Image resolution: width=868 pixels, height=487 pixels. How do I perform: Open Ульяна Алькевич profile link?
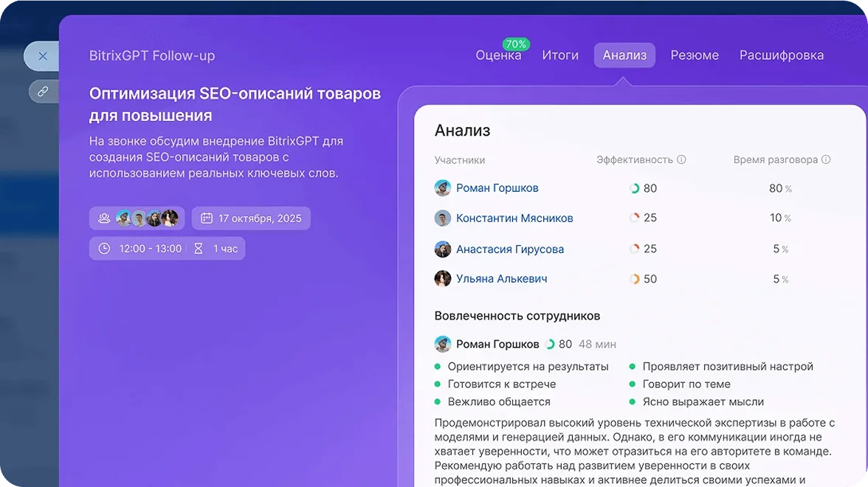[x=502, y=279]
